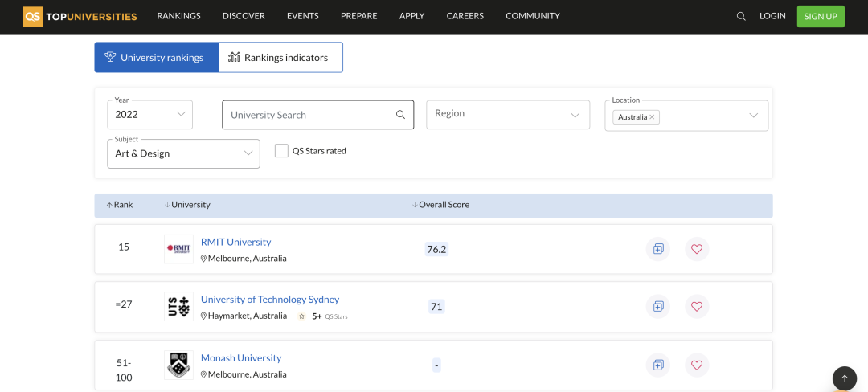Add Monash University to compare list

pyautogui.click(x=658, y=365)
